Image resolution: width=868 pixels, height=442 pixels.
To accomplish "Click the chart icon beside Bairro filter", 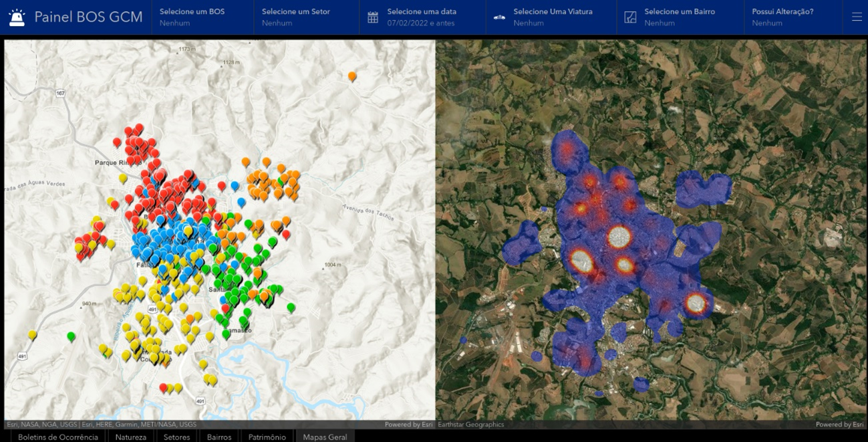I will [630, 17].
